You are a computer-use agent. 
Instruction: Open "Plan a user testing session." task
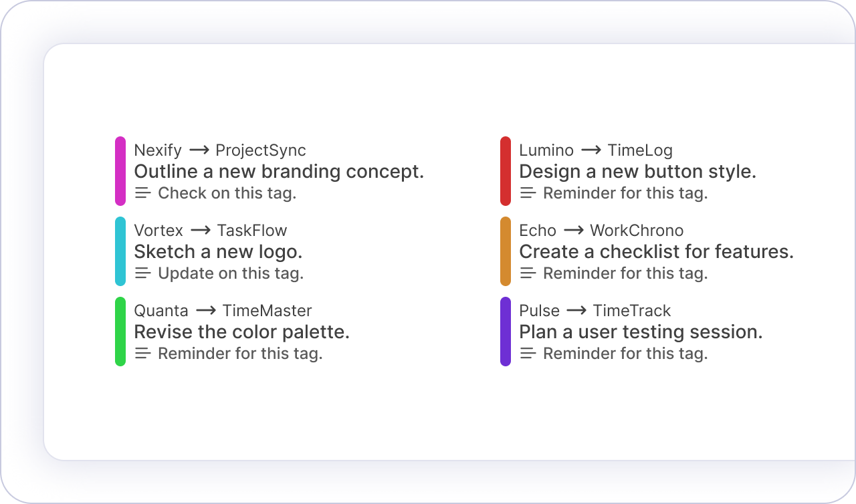pyautogui.click(x=640, y=332)
